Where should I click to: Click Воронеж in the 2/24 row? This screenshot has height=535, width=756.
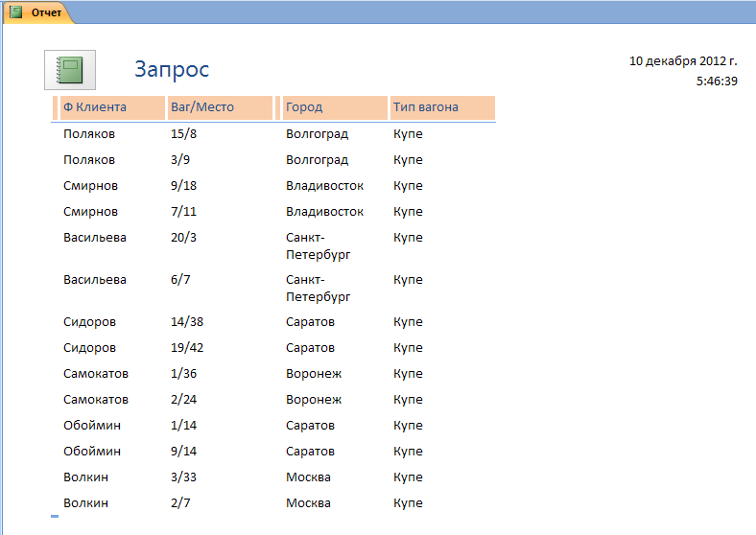314,400
